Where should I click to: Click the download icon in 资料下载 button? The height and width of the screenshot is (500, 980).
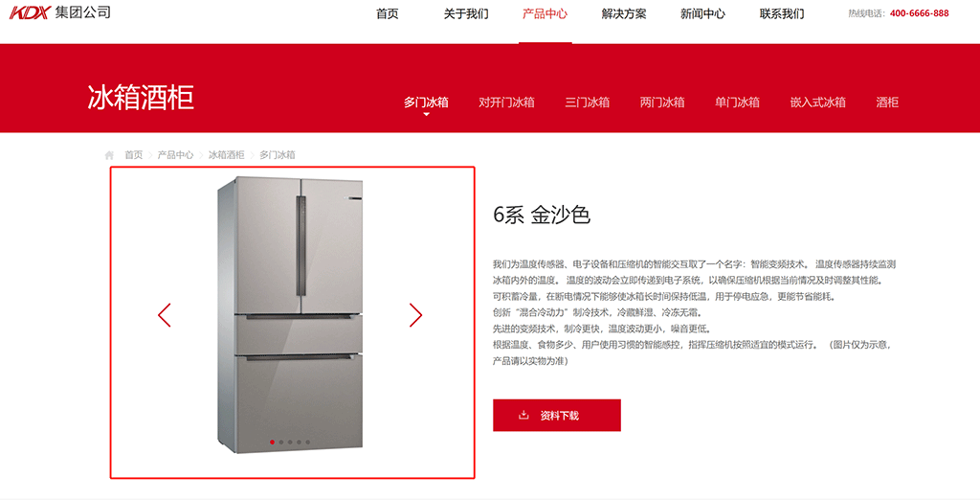coord(523,415)
